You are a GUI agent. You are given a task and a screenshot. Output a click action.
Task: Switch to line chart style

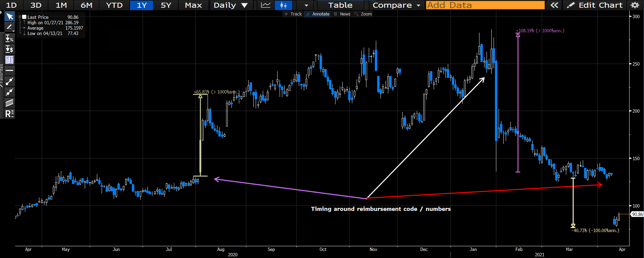[266, 5]
